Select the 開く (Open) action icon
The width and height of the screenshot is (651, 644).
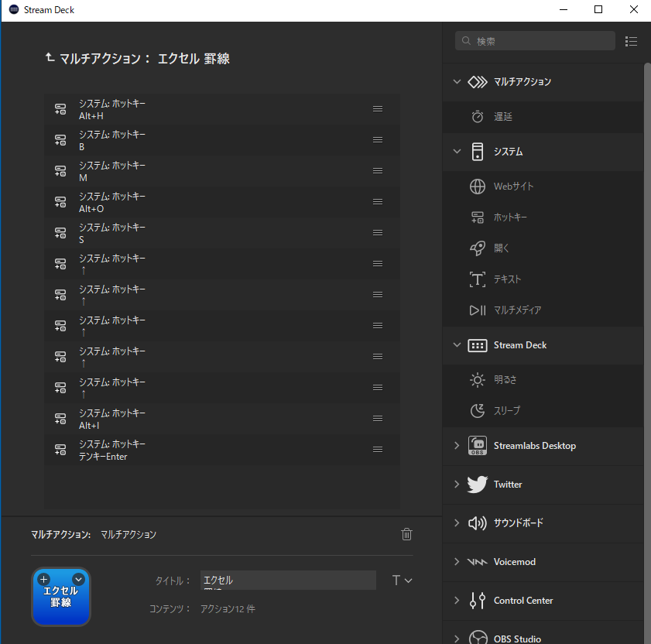[478, 248]
